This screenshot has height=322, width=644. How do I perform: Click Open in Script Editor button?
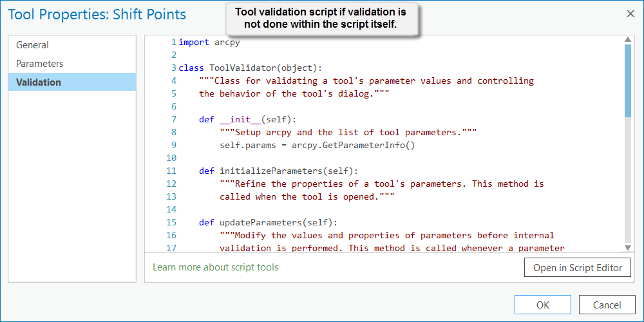pyautogui.click(x=578, y=268)
